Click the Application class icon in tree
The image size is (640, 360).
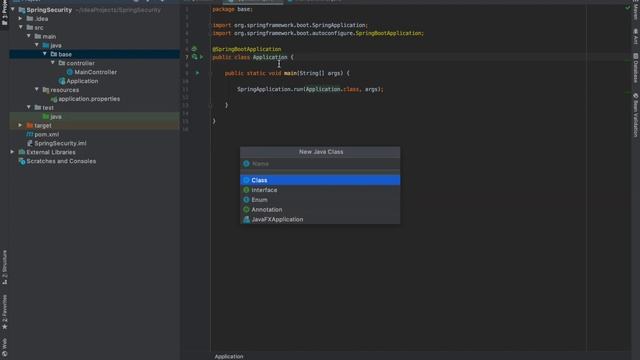pyautogui.click(x=62, y=81)
